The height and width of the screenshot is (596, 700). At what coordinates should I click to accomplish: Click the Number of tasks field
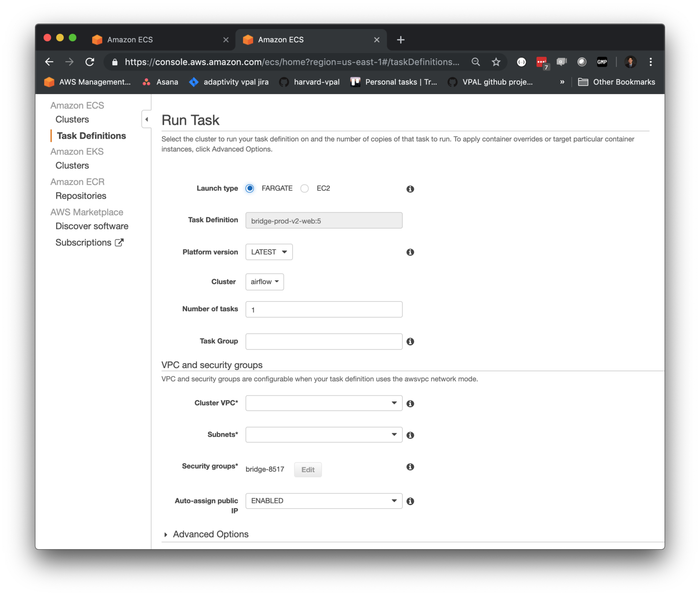tap(324, 309)
